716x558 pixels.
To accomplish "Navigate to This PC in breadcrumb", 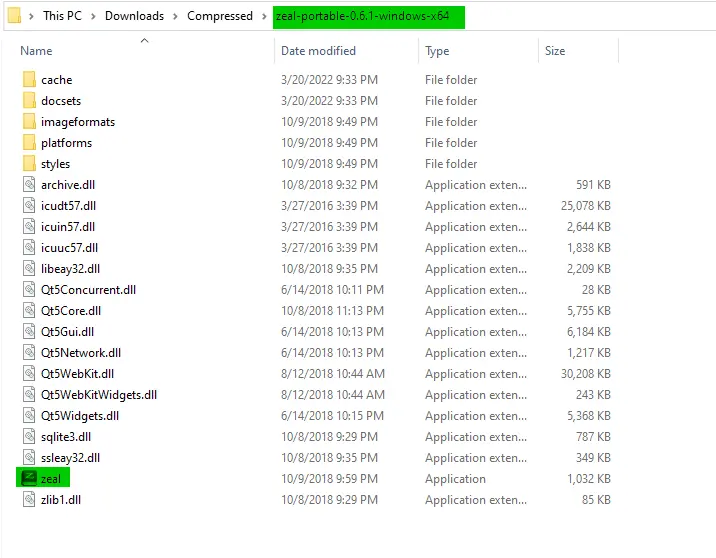I will tap(62, 16).
